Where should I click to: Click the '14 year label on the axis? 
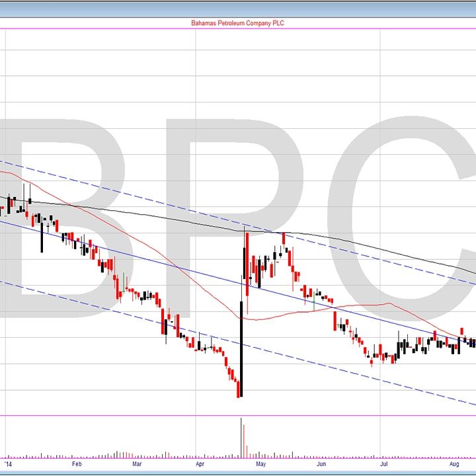(7, 464)
